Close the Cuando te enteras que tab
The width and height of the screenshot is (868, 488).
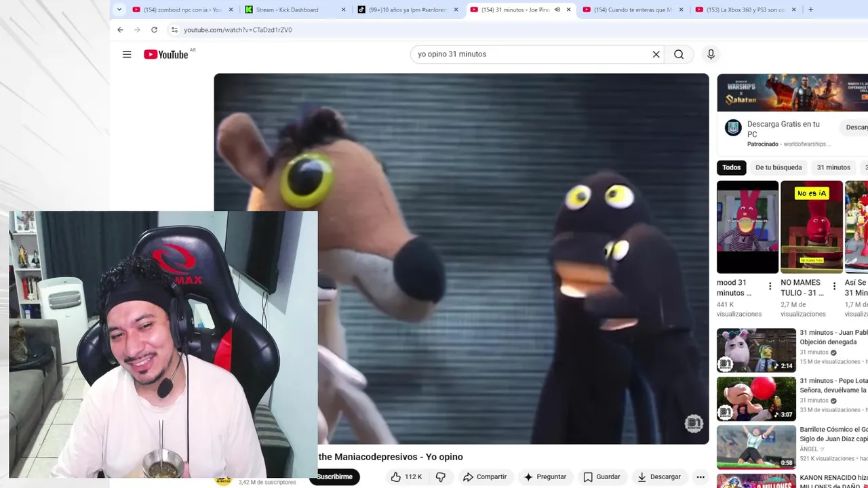coord(681,9)
